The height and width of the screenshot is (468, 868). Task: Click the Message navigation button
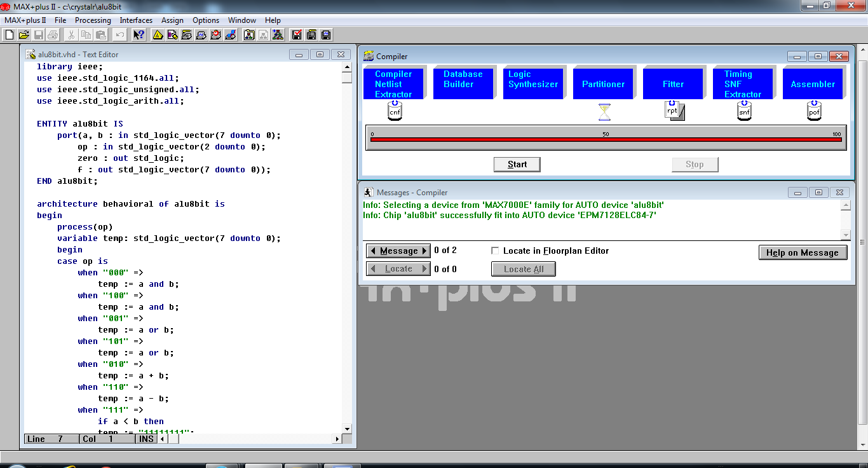click(398, 251)
